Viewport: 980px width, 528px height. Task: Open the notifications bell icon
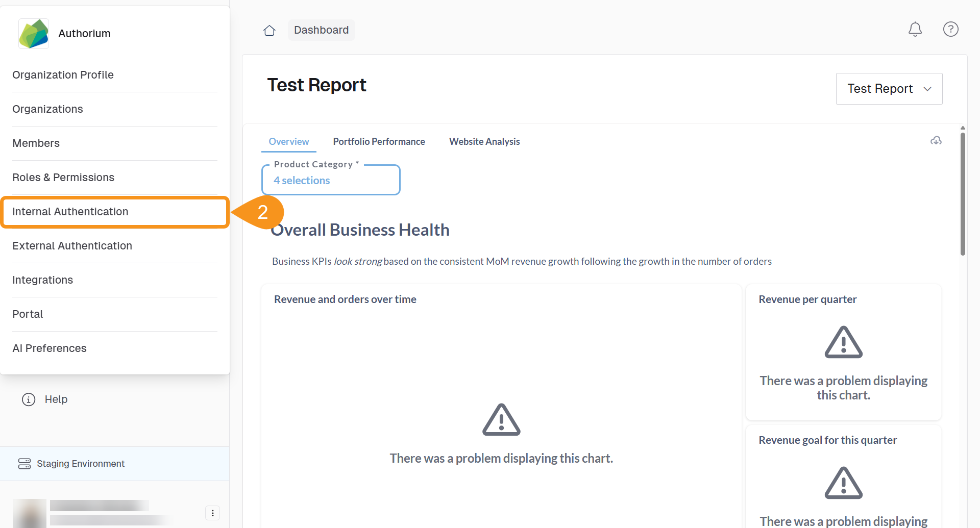tap(915, 29)
